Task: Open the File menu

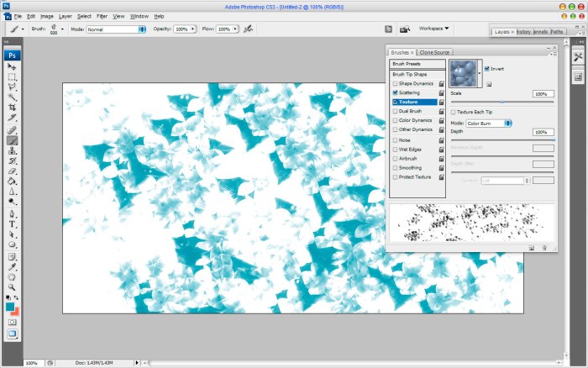Action: (x=18, y=17)
